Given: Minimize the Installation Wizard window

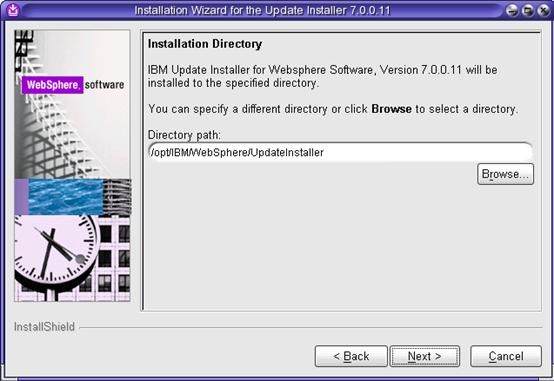Looking at the screenshot, I should pos(511,10).
